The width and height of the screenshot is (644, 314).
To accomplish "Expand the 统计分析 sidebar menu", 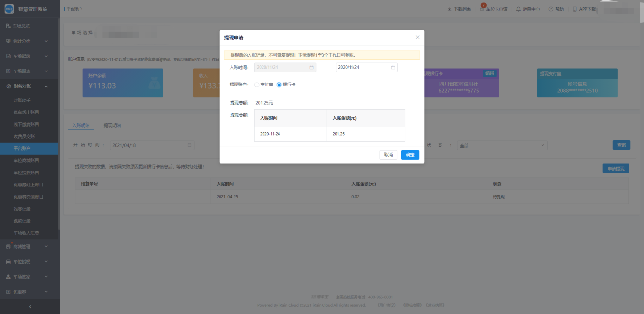I will [29, 41].
